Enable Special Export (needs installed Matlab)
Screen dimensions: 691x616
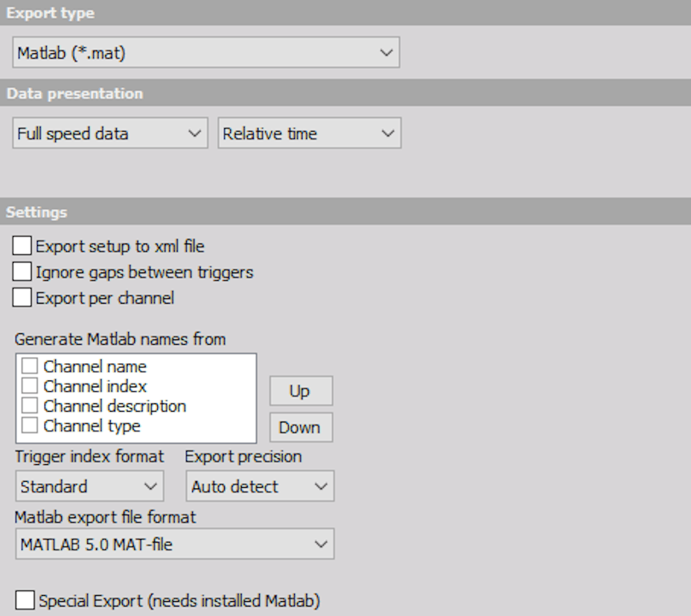25,600
